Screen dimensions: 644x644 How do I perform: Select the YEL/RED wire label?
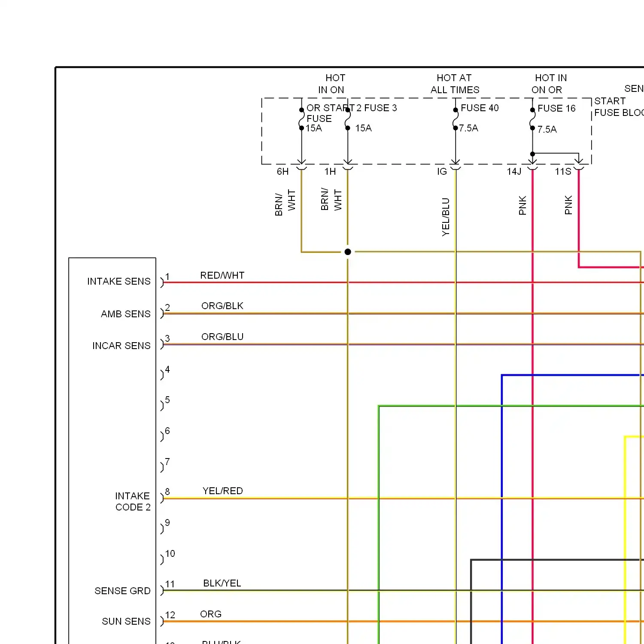click(223, 491)
